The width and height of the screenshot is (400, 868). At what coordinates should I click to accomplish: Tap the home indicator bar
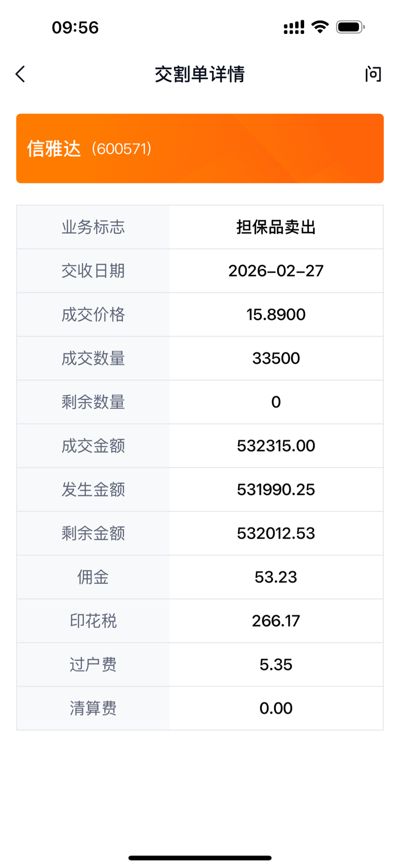coord(200,858)
